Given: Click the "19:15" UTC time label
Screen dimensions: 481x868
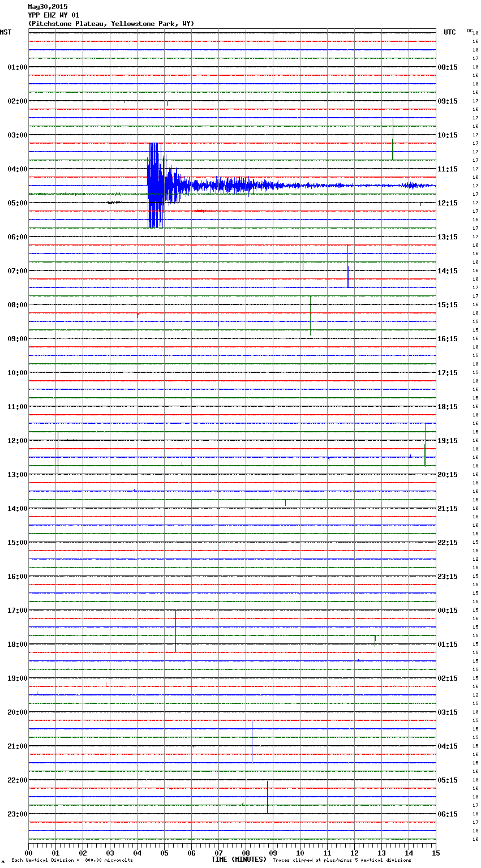Looking at the screenshot, I should click(448, 441).
